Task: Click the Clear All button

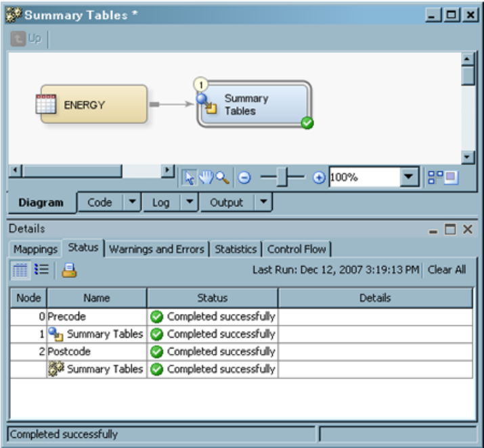Action: (x=446, y=269)
